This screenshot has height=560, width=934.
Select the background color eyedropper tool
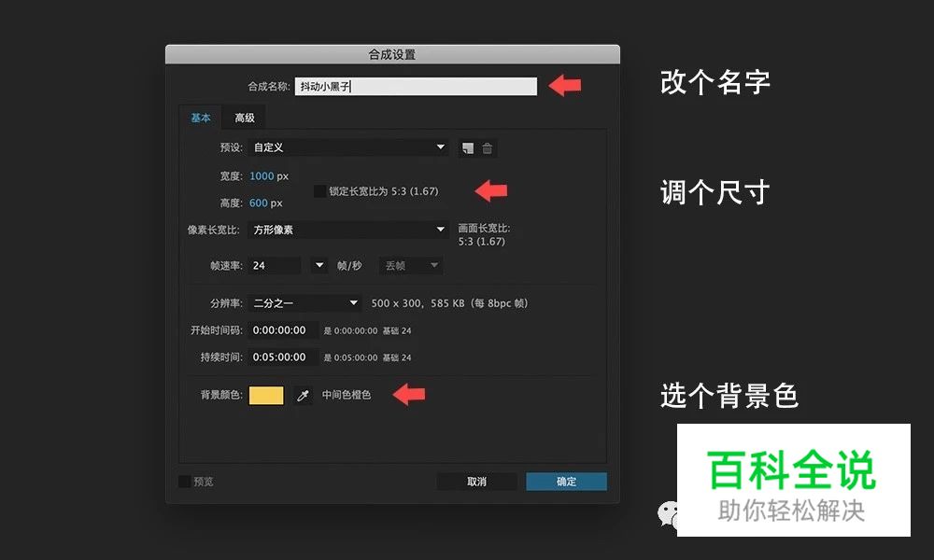coord(301,395)
